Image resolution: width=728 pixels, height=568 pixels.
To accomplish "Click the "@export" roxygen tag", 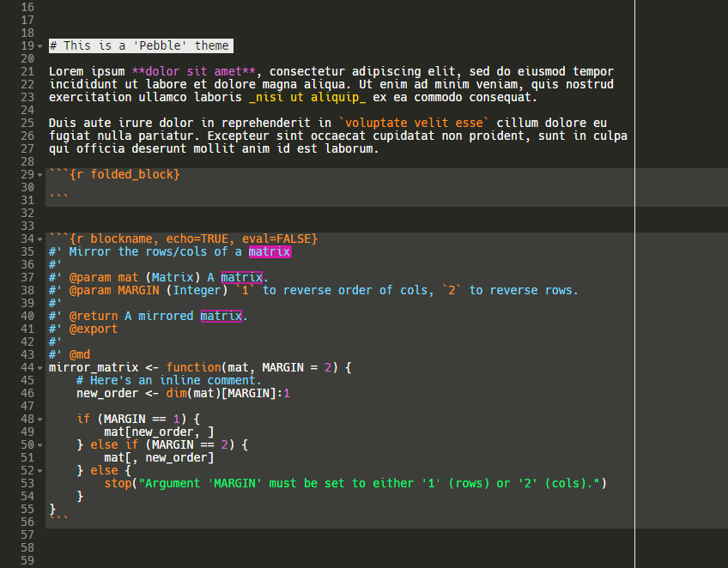I will click(x=94, y=329).
